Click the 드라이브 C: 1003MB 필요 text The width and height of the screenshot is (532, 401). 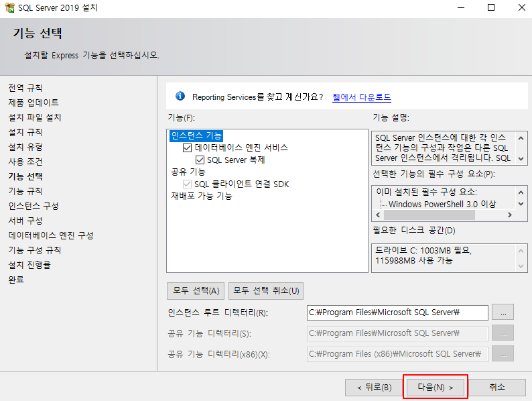423,251
